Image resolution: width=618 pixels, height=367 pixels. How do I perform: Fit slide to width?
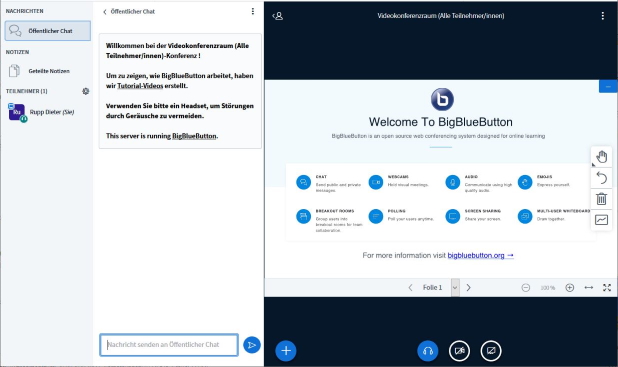pos(589,288)
